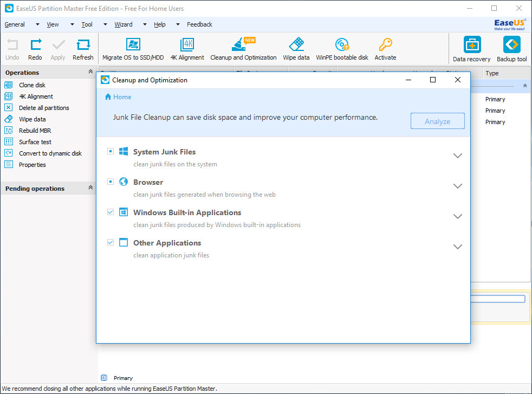Choose Wipe data in Operations panel
The width and height of the screenshot is (532, 394).
[32, 119]
